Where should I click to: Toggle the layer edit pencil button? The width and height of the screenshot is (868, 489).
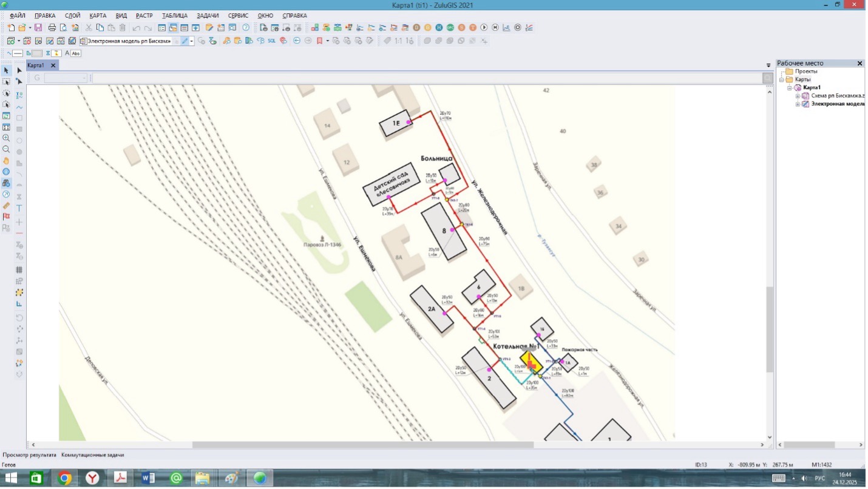click(185, 41)
